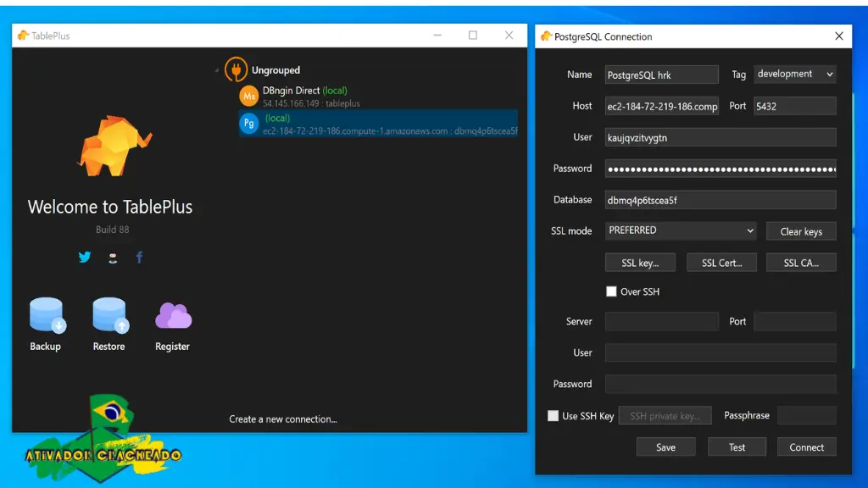The height and width of the screenshot is (488, 868).
Task: Collapse the Ungrouped connection group
Action: click(217, 70)
